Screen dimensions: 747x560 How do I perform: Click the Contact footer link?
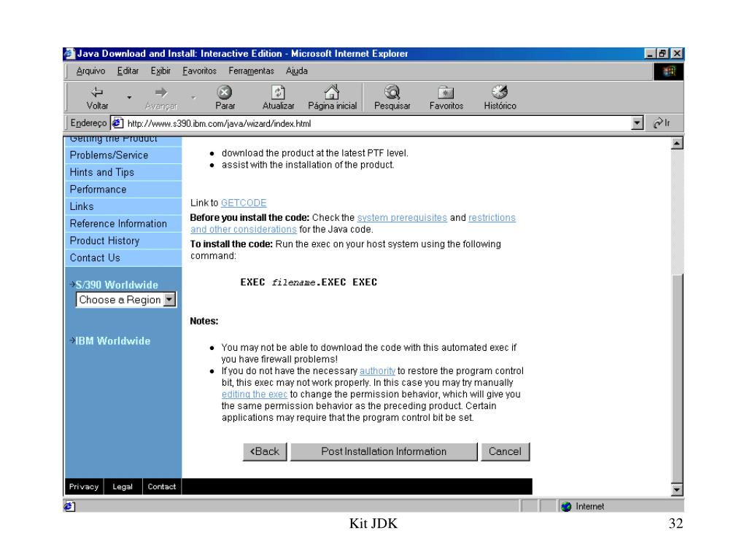click(161, 486)
